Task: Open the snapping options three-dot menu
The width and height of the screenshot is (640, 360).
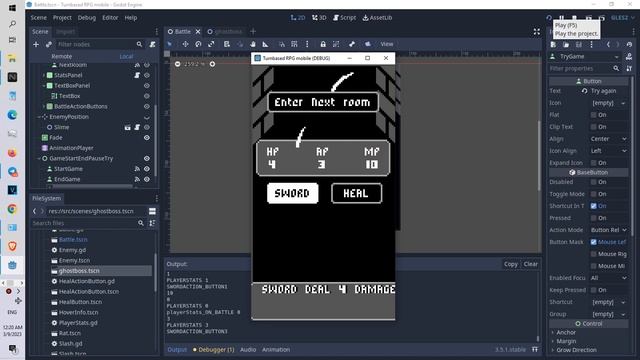Action: 307,44
